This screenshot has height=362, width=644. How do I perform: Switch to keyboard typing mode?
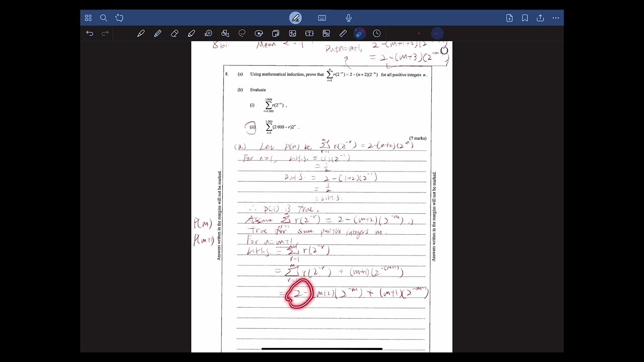(322, 18)
